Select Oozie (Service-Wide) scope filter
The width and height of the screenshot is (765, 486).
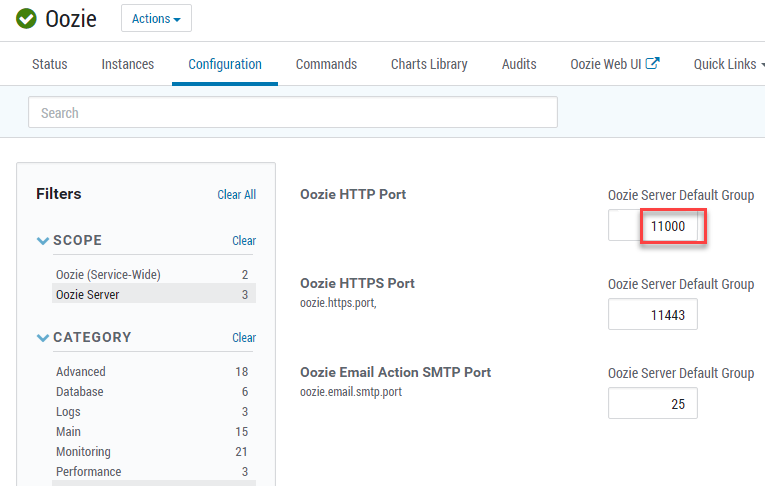[x=108, y=274]
